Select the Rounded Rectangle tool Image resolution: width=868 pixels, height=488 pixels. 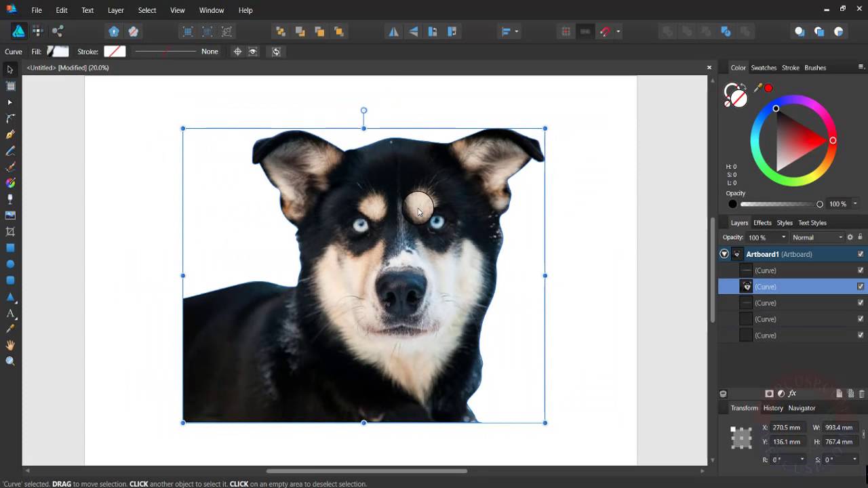(x=10, y=281)
